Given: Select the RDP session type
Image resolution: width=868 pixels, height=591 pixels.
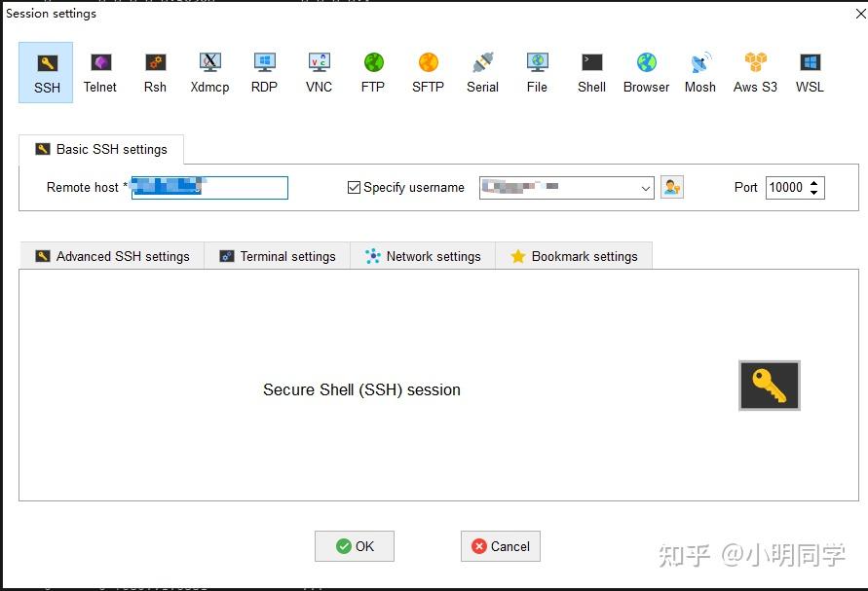Looking at the screenshot, I should tap(264, 70).
